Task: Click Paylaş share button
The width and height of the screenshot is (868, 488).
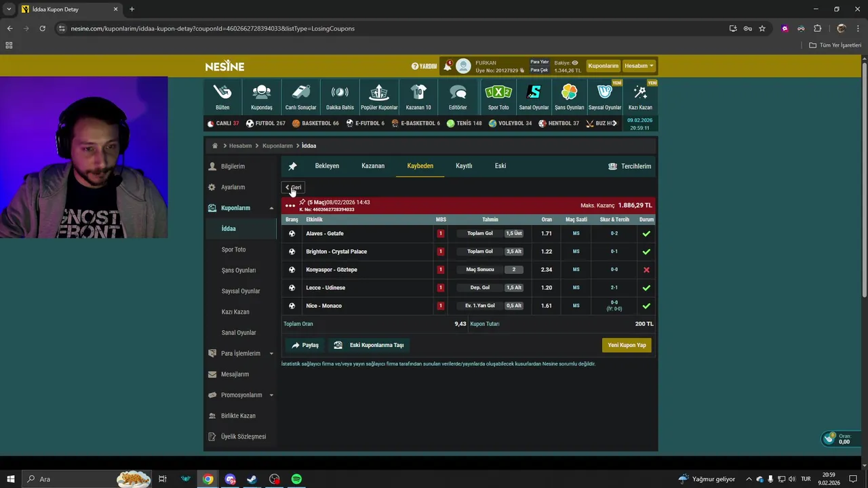Action: pyautogui.click(x=305, y=345)
